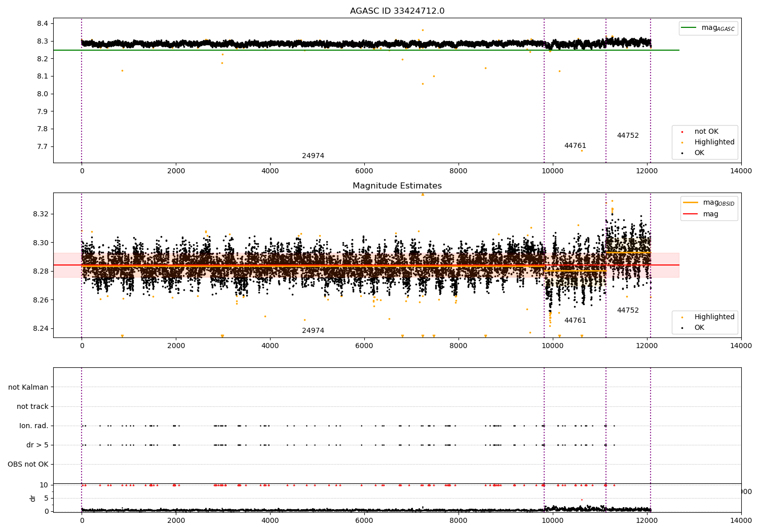This screenshot has width=760, height=532.
Task: Click the 'OBS not OK' axis label
Action: pos(28,465)
